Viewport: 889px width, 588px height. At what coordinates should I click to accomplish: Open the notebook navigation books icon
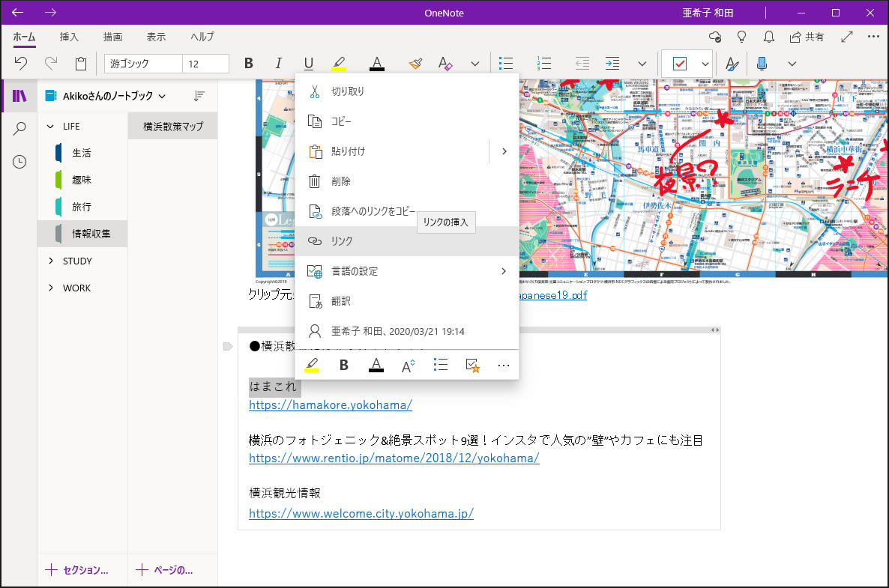tap(19, 96)
